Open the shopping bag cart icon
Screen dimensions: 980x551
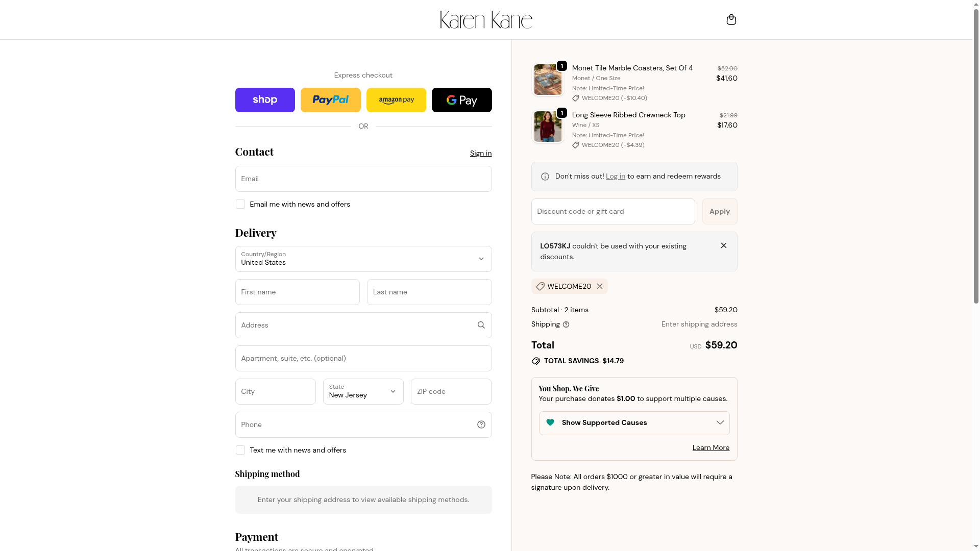pos(731,19)
